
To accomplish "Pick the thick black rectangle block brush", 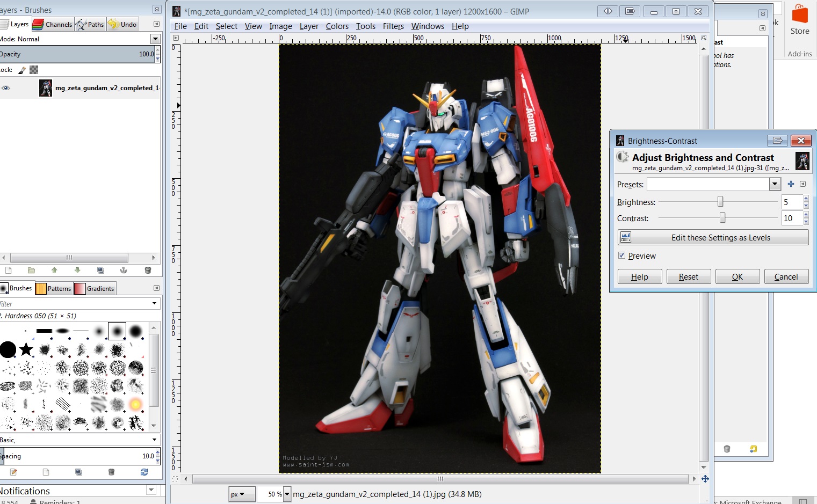I will coord(44,331).
